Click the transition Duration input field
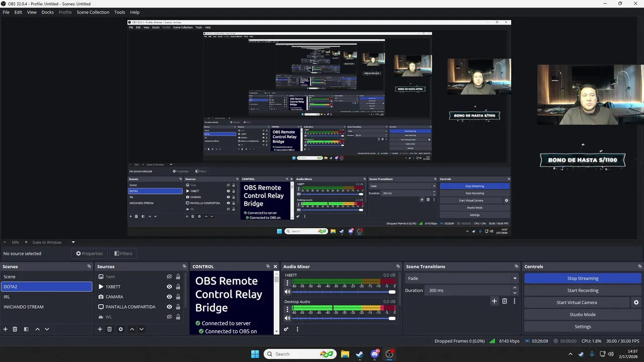 click(x=468, y=291)
